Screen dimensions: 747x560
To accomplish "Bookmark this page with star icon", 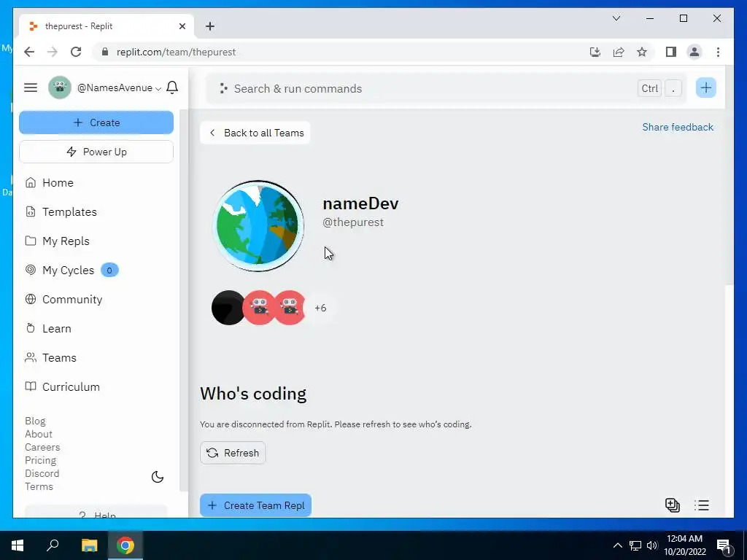I will [x=642, y=52].
